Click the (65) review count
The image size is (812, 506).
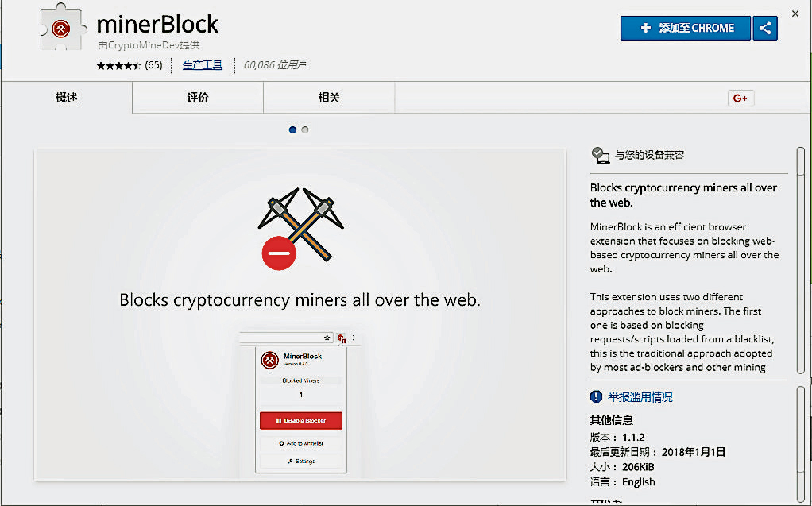coord(153,65)
